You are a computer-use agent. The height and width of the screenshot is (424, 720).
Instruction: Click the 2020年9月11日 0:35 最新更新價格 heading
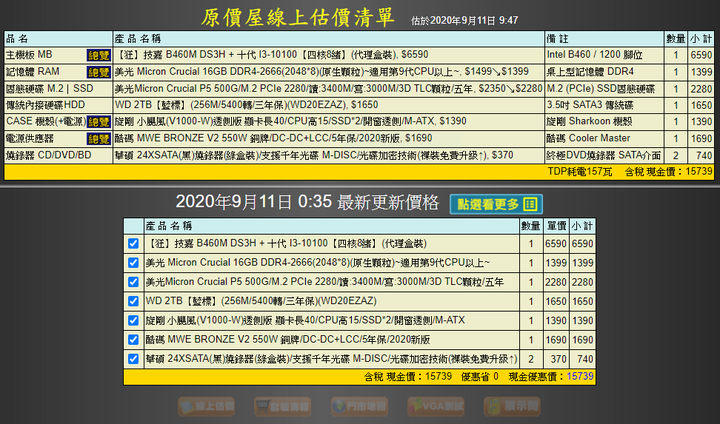(307, 202)
